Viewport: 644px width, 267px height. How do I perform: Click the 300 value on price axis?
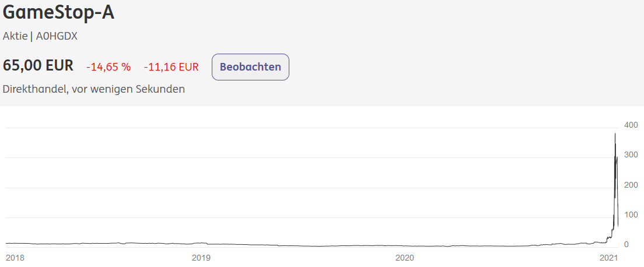631,155
